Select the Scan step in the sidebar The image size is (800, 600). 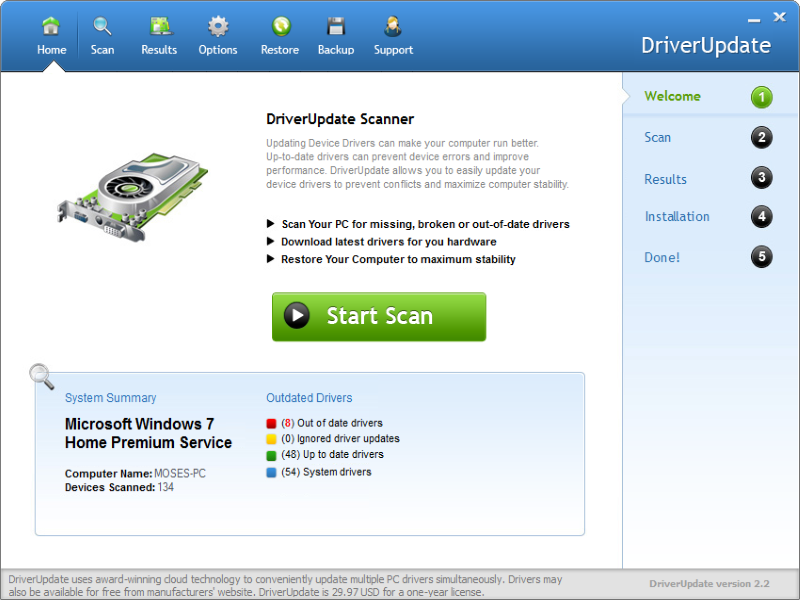[657, 137]
